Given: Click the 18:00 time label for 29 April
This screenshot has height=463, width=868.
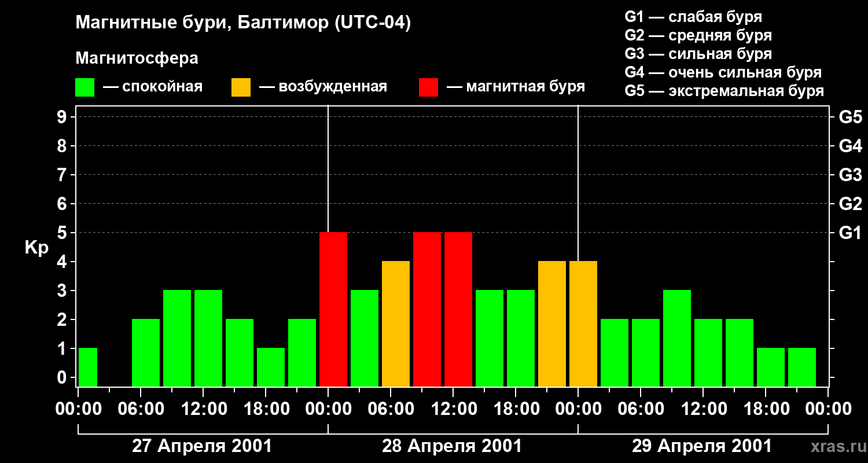Looking at the screenshot, I should pyautogui.click(x=766, y=409).
